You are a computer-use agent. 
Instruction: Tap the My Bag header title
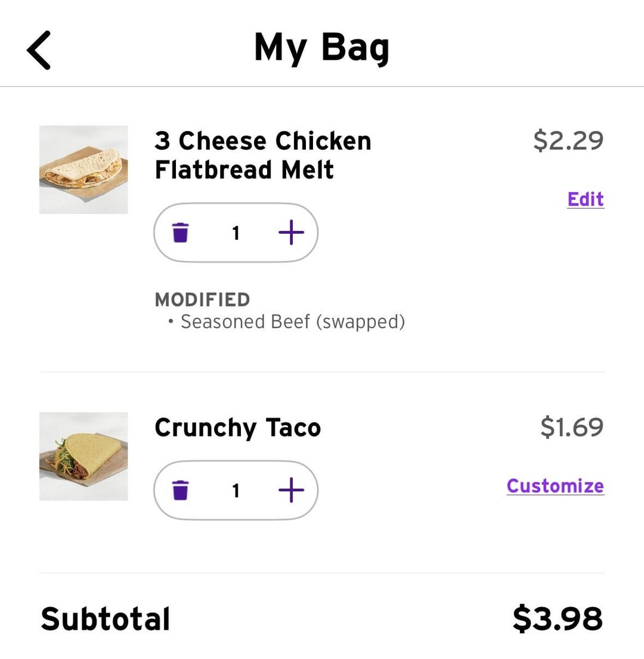(x=321, y=48)
